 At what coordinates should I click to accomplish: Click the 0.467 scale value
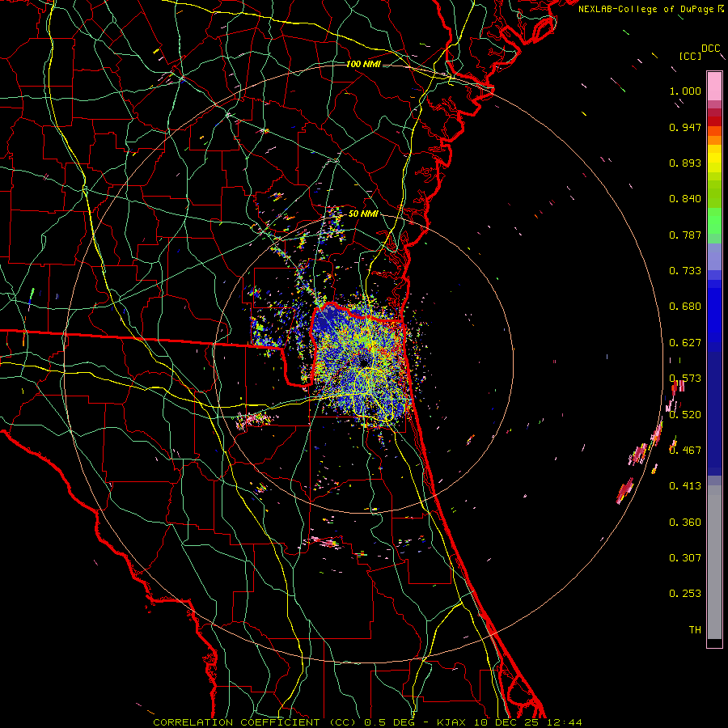685,451
